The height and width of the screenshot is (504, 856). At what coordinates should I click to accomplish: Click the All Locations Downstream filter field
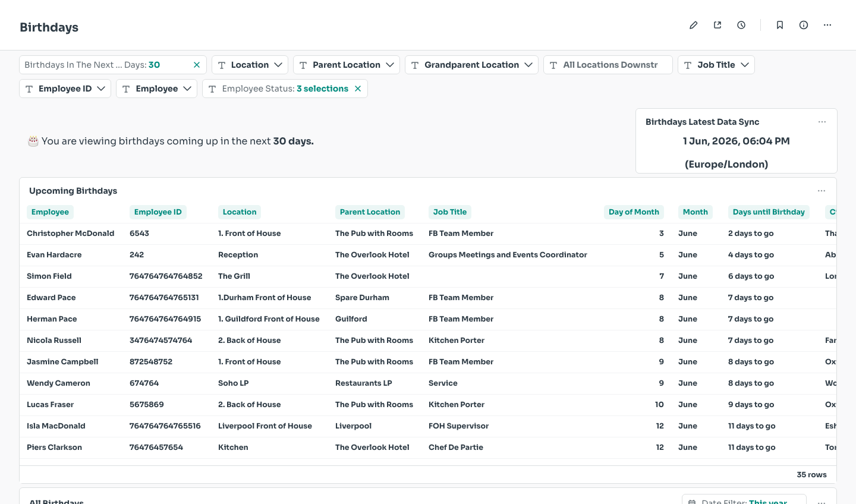[x=608, y=65]
